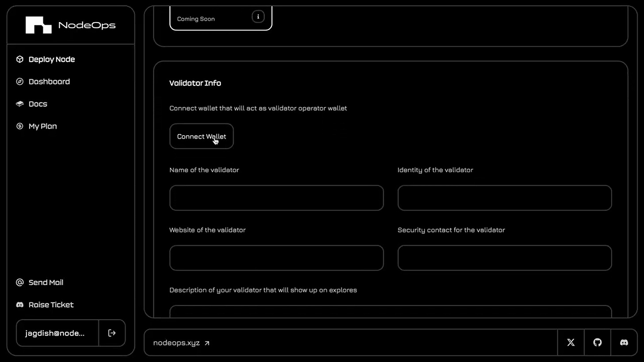This screenshot has width=644, height=362.
Task: Click the logout arrow icon
Action: tap(112, 333)
